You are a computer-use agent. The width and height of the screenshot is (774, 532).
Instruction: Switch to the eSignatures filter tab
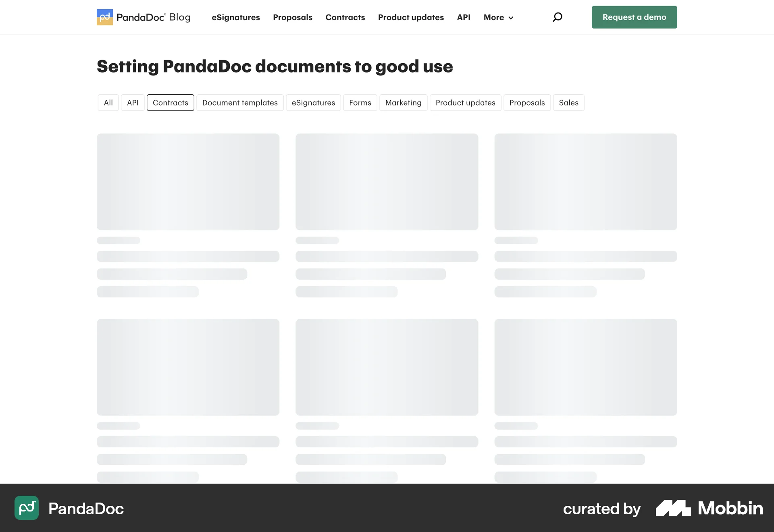click(313, 103)
